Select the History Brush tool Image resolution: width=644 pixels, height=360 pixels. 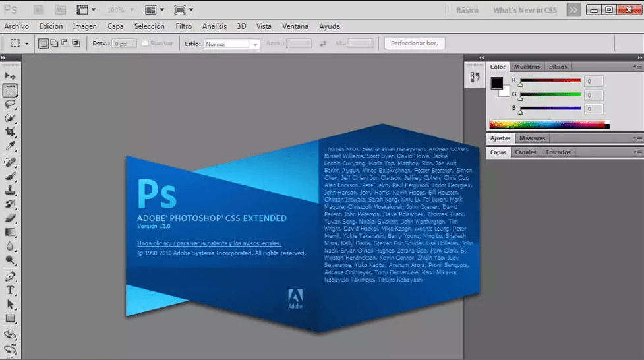click(x=11, y=204)
